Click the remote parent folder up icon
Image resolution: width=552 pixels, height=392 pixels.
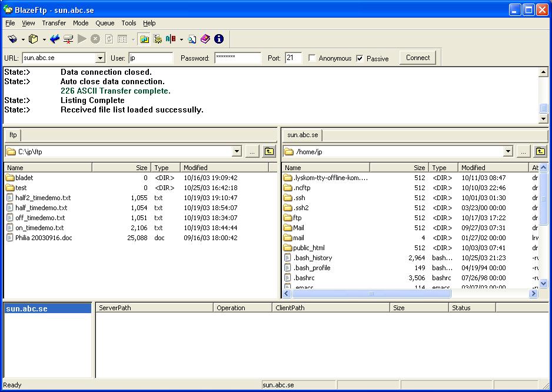pyautogui.click(x=540, y=151)
